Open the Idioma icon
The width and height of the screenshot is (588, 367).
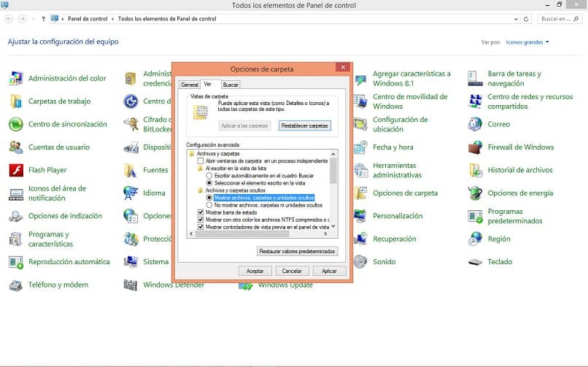131,193
